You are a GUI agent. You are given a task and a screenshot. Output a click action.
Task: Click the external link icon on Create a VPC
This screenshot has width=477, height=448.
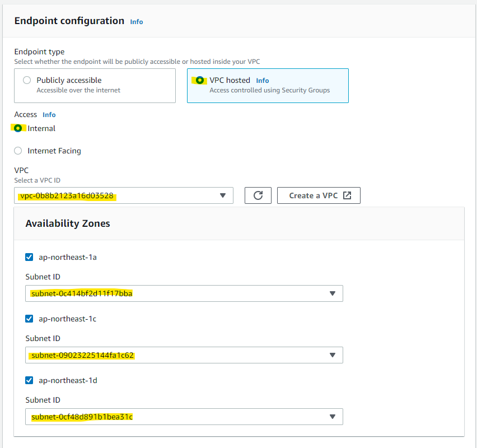(347, 195)
